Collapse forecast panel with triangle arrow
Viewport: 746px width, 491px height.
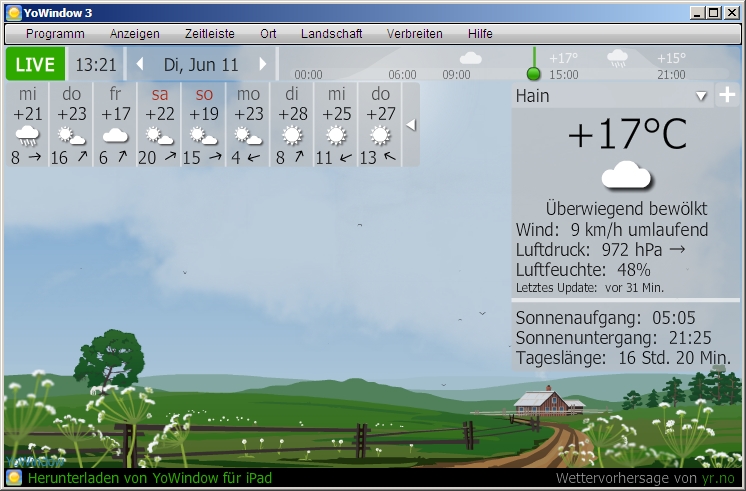411,125
